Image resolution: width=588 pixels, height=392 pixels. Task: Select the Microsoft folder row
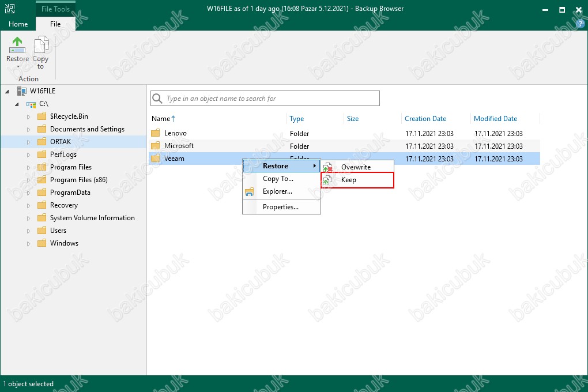(x=344, y=146)
